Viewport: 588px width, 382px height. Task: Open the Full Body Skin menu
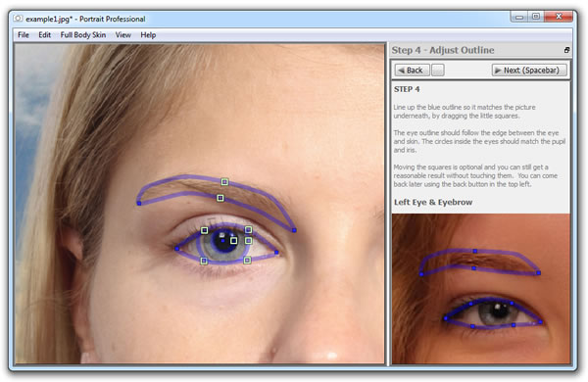(x=83, y=35)
